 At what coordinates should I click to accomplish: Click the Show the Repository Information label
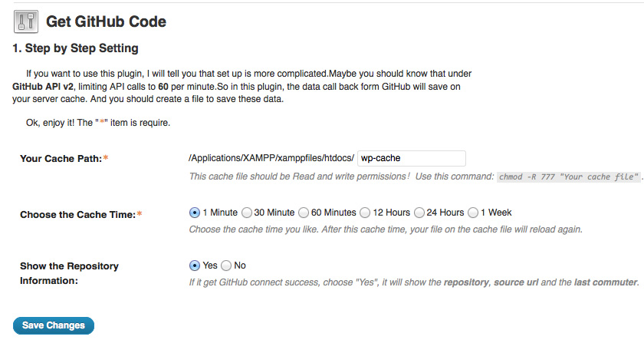tap(69, 273)
